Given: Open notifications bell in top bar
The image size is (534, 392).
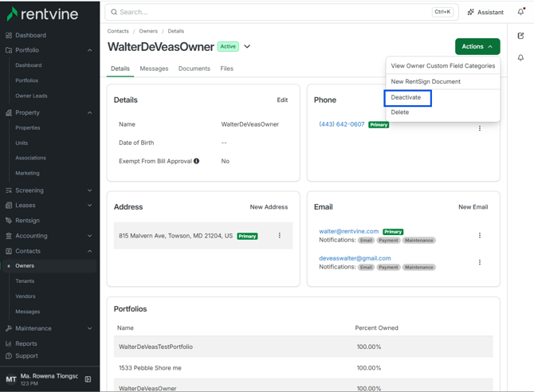Looking at the screenshot, I should (520, 12).
